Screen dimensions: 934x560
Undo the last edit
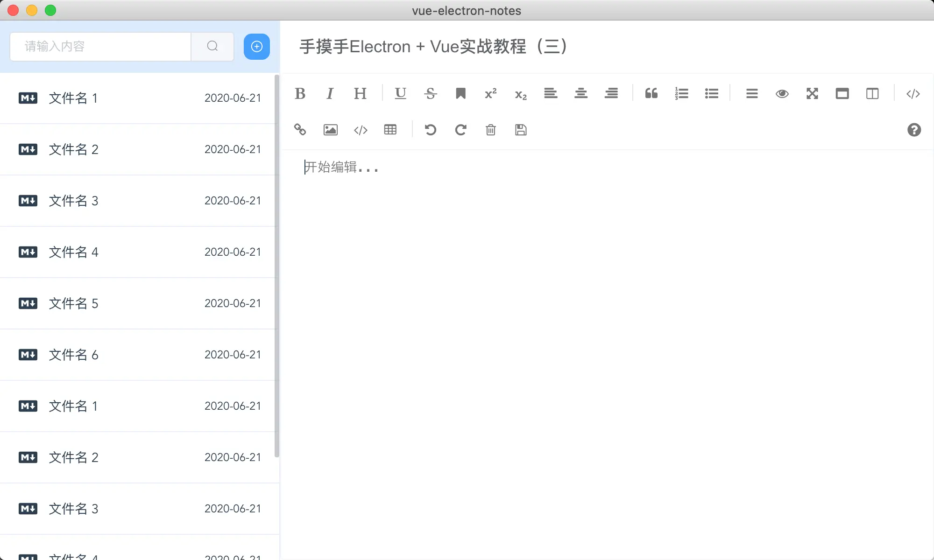pos(430,130)
